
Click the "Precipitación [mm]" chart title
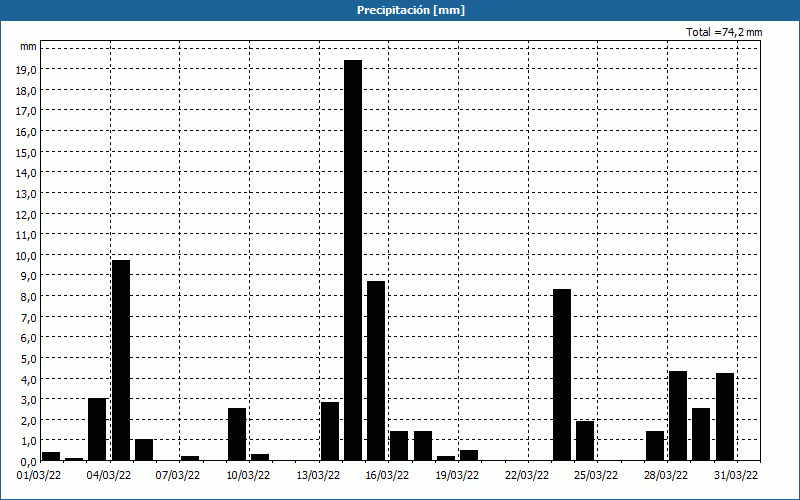click(411, 10)
